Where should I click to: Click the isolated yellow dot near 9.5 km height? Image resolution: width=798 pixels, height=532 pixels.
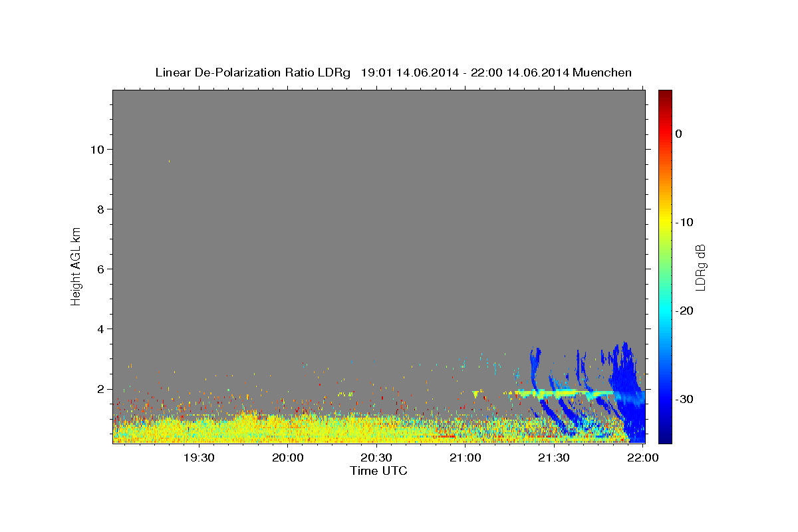coord(169,161)
